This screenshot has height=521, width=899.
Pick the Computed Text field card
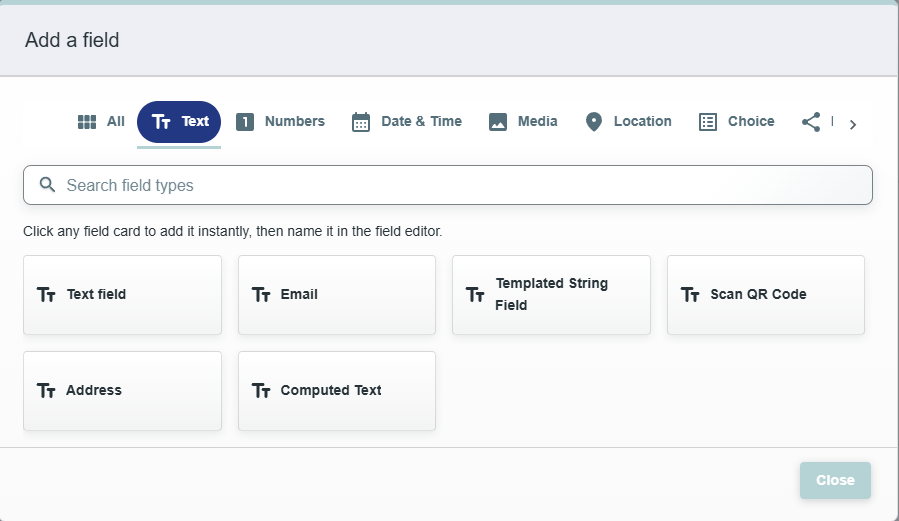coord(337,391)
